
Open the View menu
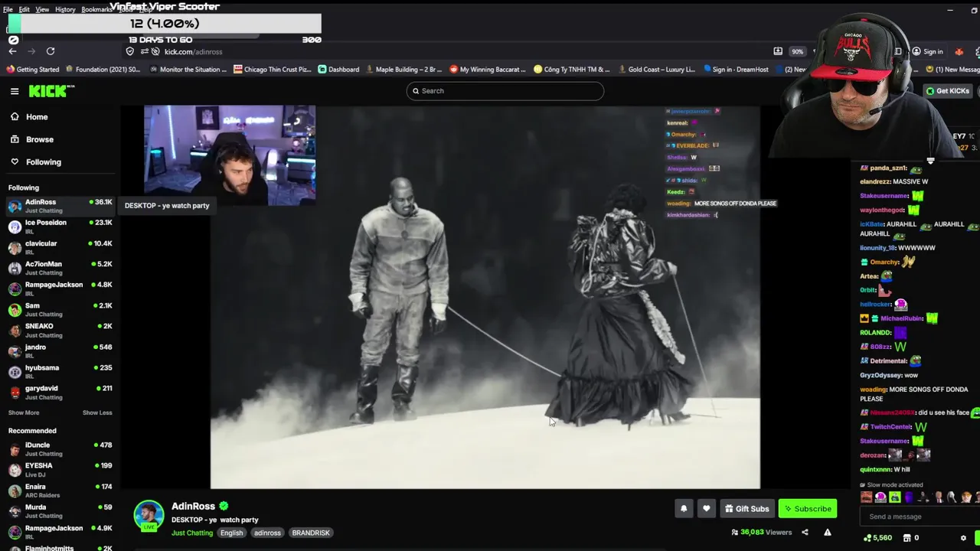click(x=42, y=9)
